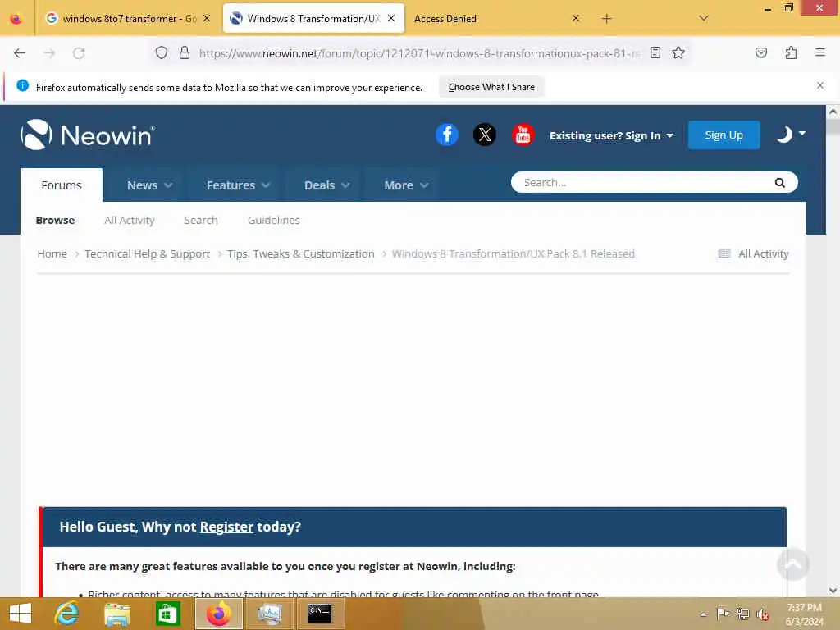Toggle the dark mode moon icon
This screenshot has width=840, height=630.
(784, 135)
